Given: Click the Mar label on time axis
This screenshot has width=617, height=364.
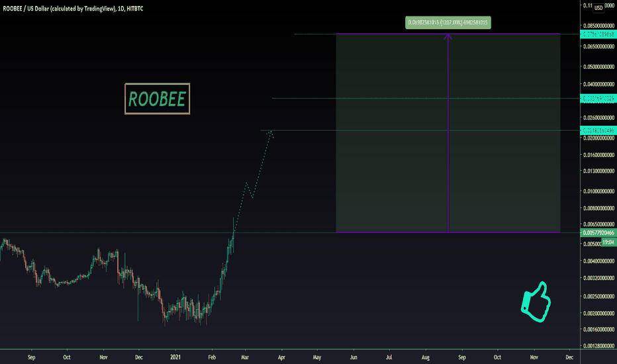Looking at the screenshot, I should click(x=245, y=357).
